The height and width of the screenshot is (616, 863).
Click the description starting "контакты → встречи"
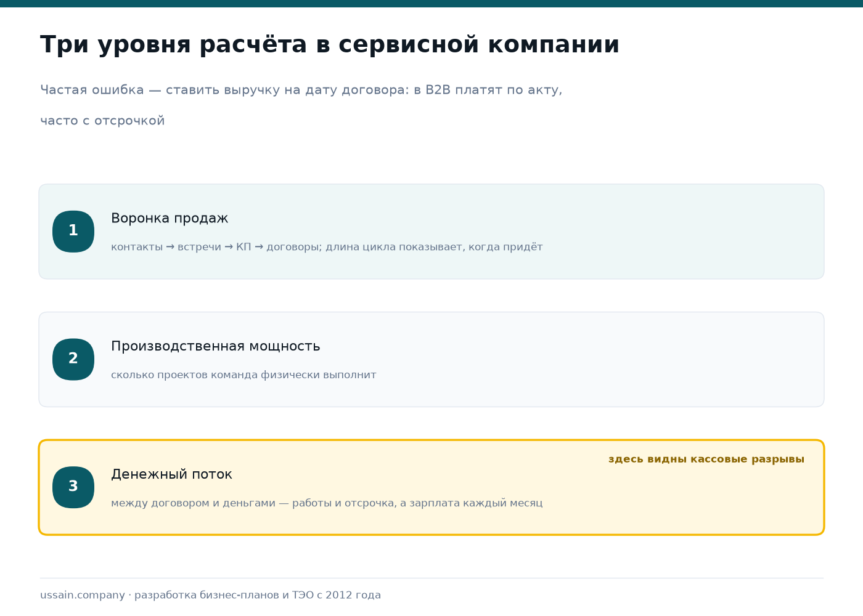pos(327,247)
